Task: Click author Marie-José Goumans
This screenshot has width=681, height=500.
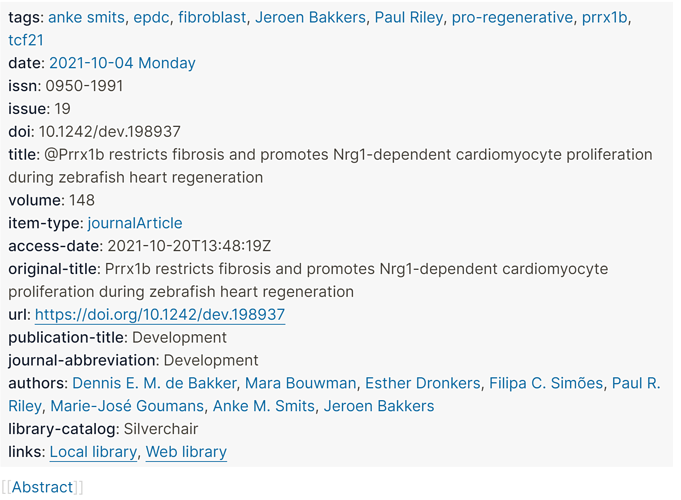Action: coord(127,406)
